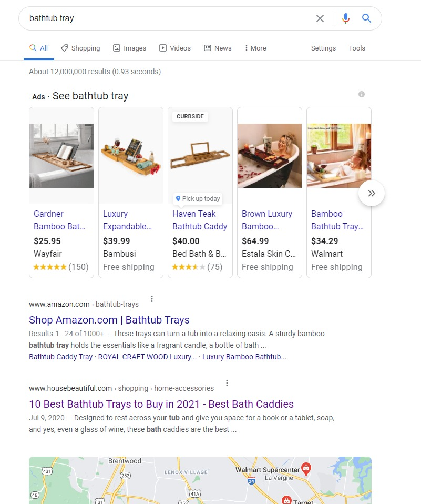Viewport: 421px width, 504px height.
Task: Open the Tools menu
Action: tap(356, 48)
